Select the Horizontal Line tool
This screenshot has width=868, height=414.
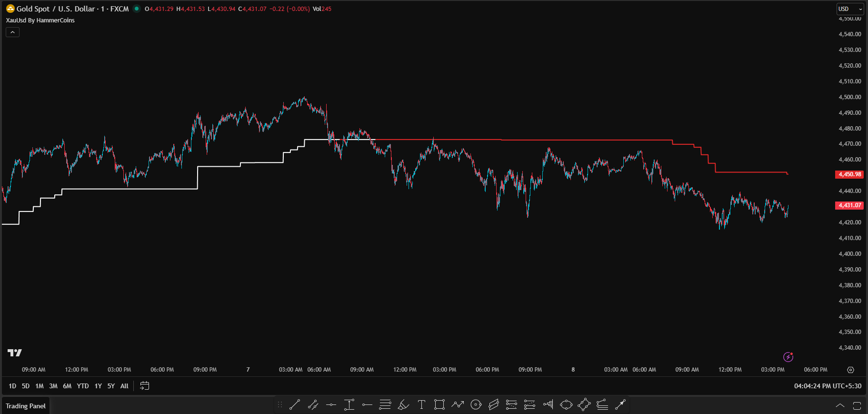[x=331, y=405]
